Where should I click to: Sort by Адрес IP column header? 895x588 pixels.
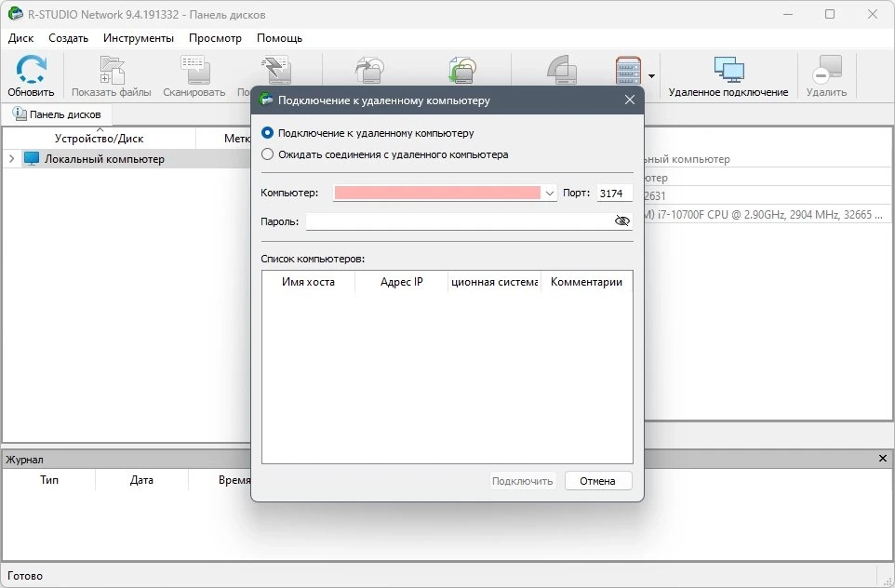click(x=401, y=282)
